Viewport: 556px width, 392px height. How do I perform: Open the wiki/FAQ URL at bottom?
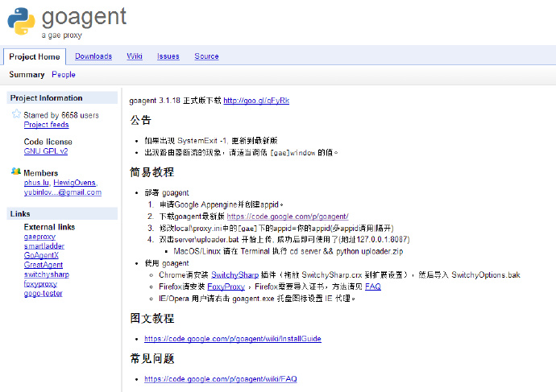pyautogui.click(x=221, y=379)
